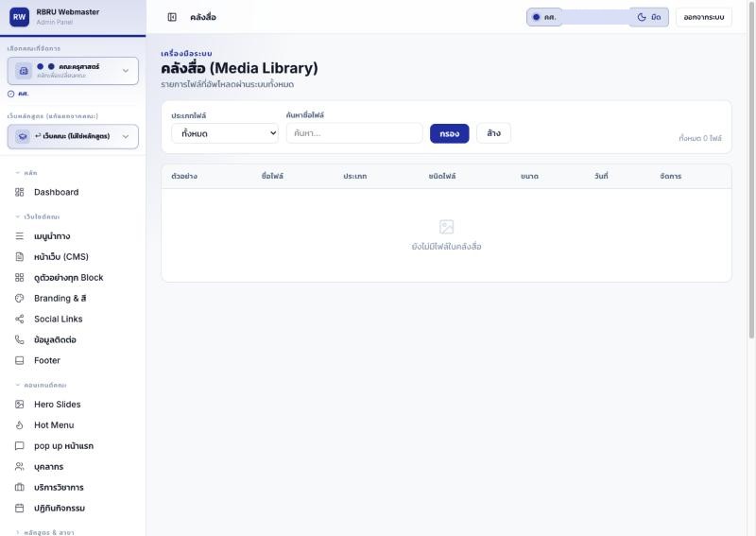Open the หน้าเว็บ (CMS) page icon
Screen dimensions: 756x536
(x=19, y=257)
